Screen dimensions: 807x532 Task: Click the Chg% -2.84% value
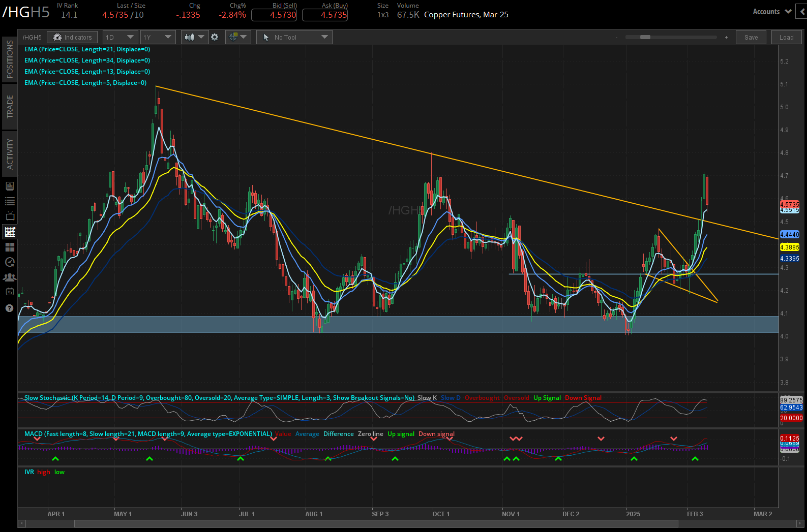[x=232, y=15]
